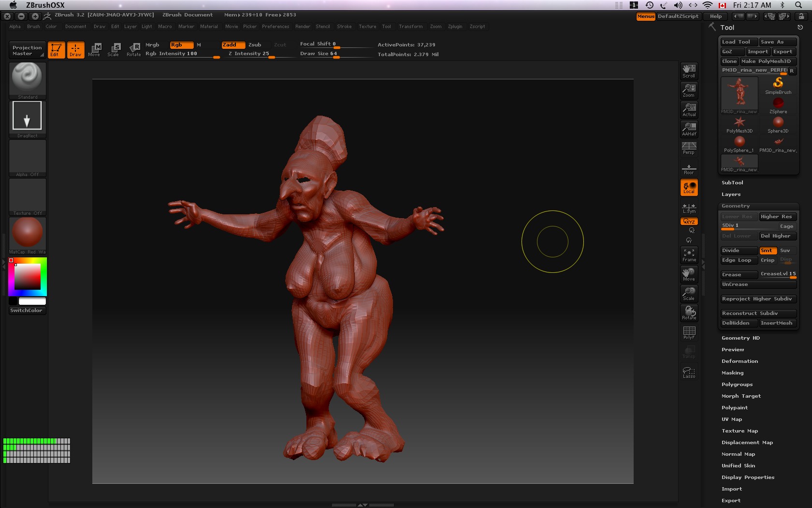Open the Preferences menu
This screenshot has height=508, width=812.
click(275, 27)
